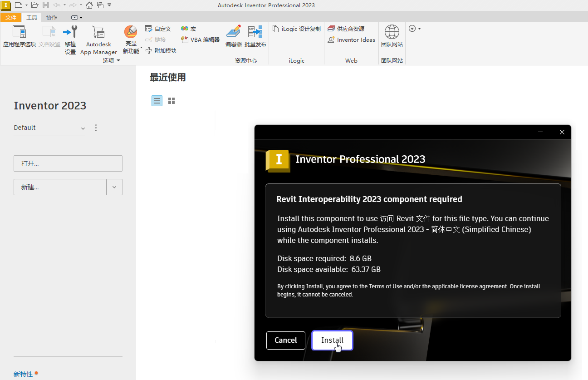
Task: Click the 'Inventor 2023' sidebar title
Action: pyautogui.click(x=50, y=106)
